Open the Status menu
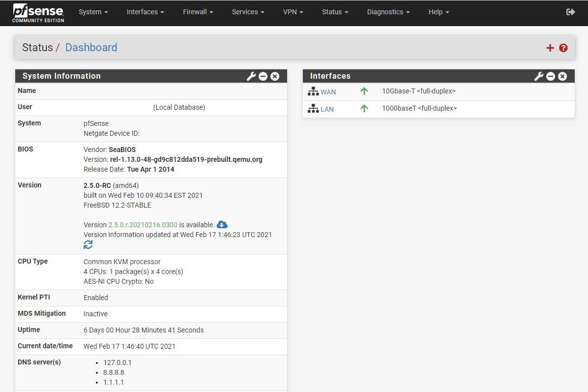This screenshot has height=392, width=588. click(335, 12)
